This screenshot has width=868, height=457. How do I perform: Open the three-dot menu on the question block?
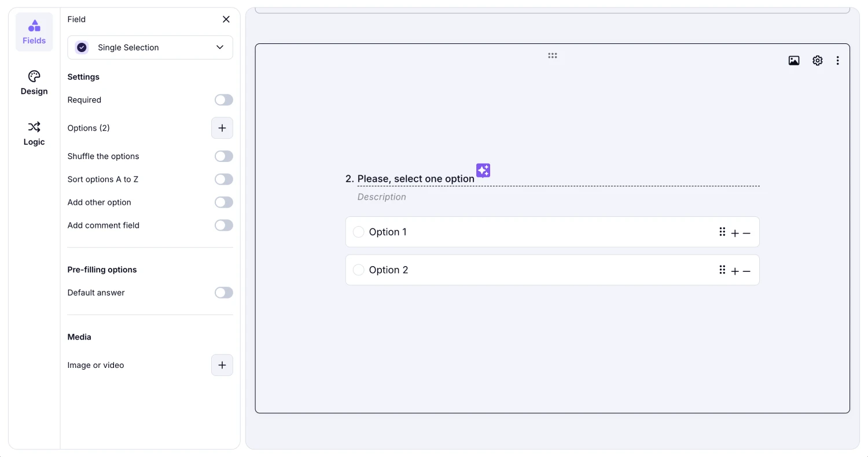click(837, 60)
